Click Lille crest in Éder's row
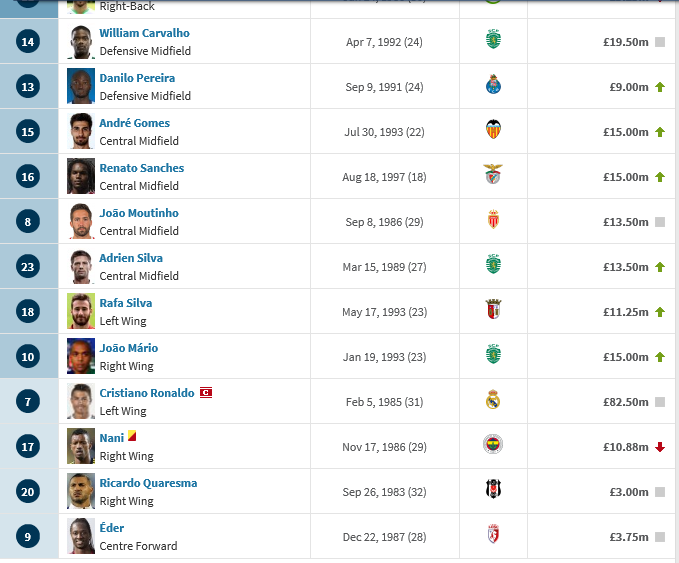This screenshot has height=563, width=679. pyautogui.click(x=493, y=534)
